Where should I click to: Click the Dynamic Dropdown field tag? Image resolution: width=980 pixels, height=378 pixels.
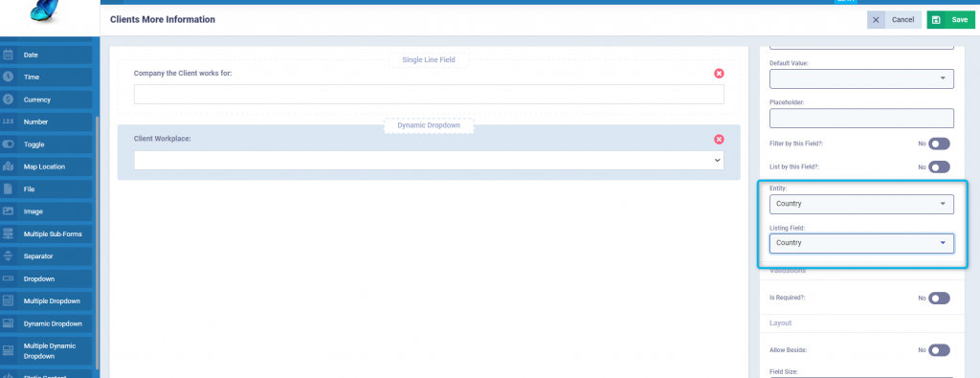pyautogui.click(x=429, y=125)
